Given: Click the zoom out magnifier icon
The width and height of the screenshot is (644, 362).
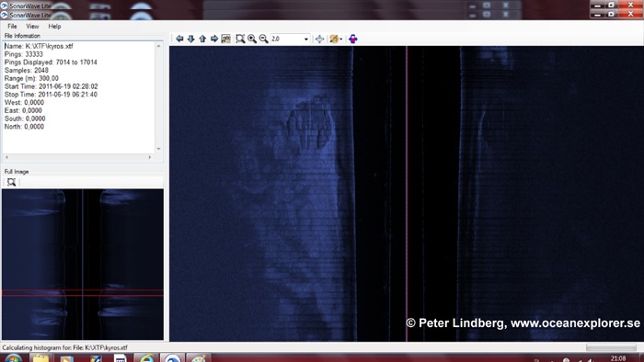Looking at the screenshot, I should point(263,39).
